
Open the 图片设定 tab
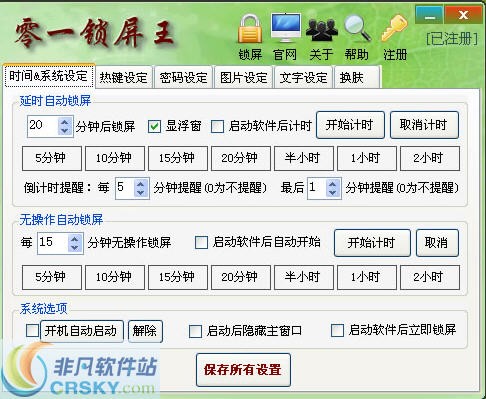pos(244,78)
